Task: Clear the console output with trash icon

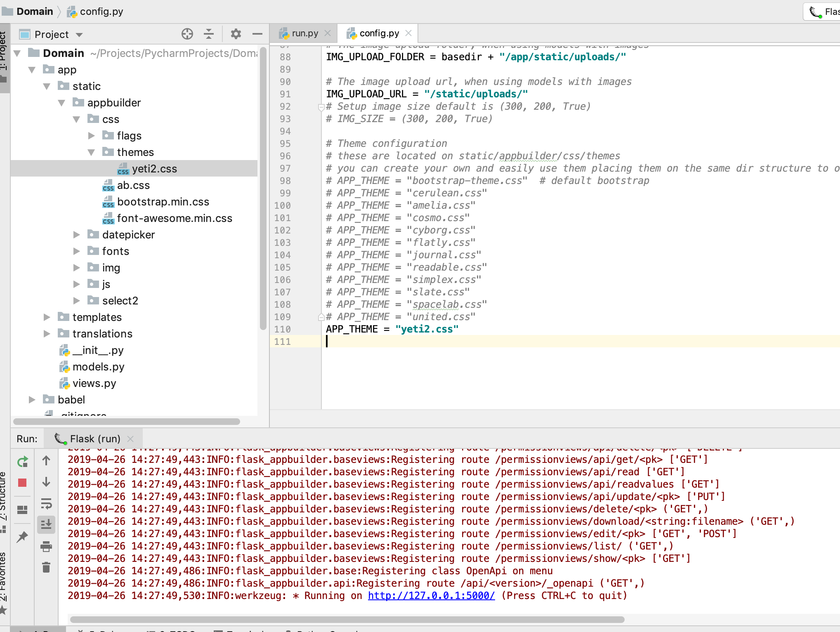Action: pyautogui.click(x=46, y=567)
